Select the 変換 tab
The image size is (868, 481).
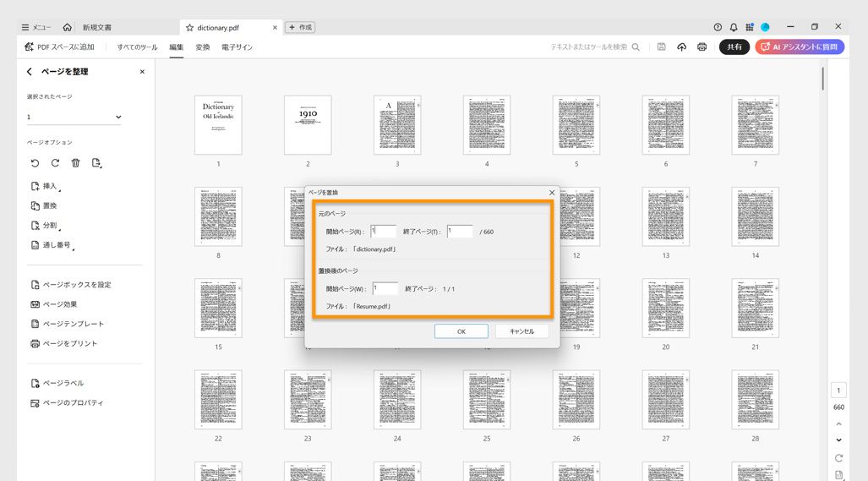203,47
